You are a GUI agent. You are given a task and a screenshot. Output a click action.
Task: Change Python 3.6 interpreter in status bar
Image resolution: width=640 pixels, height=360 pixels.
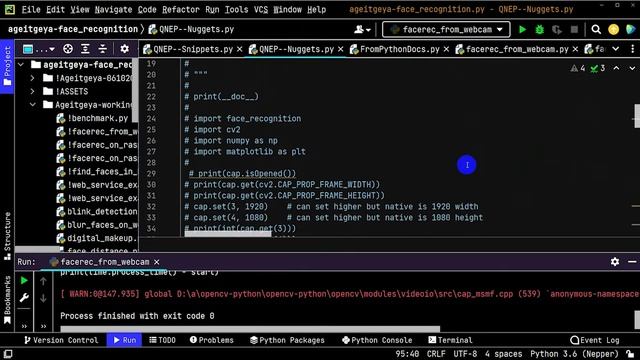[x=574, y=354]
